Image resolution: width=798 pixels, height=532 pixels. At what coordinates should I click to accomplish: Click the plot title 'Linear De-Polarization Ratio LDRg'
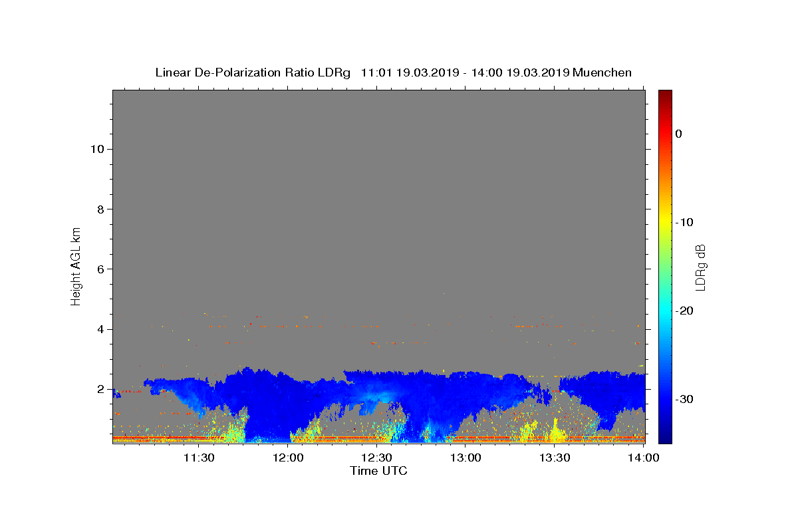point(253,72)
